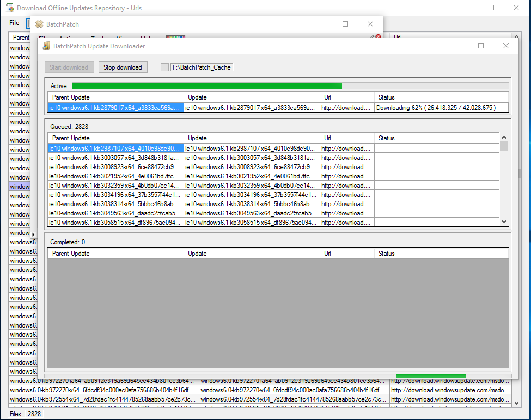Click the 'Completed: 0' label
Screen dimensions: 531x420
point(68,242)
